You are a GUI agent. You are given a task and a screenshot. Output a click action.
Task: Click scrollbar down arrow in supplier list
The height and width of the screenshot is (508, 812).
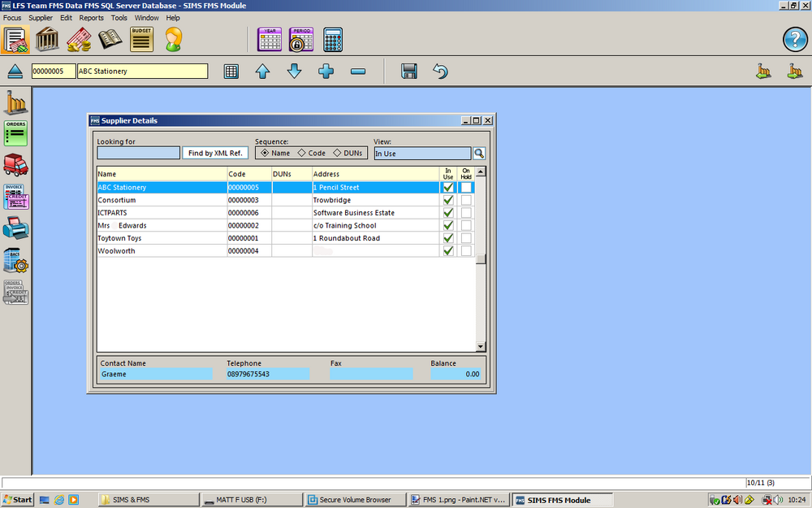tap(481, 346)
